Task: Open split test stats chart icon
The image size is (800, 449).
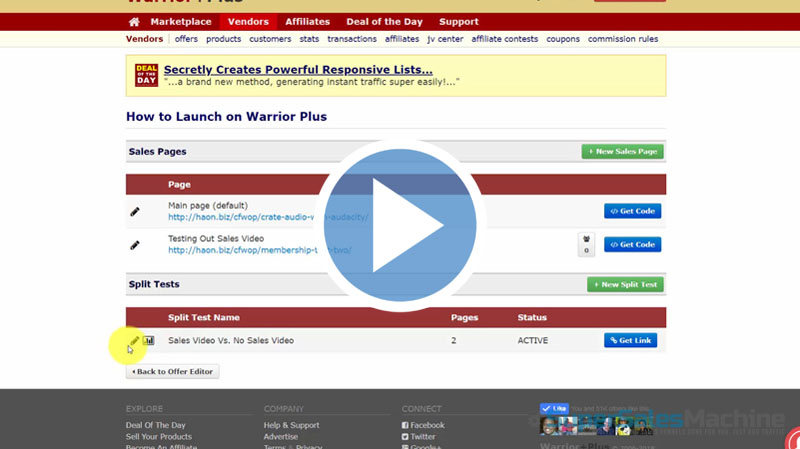Action: point(149,341)
